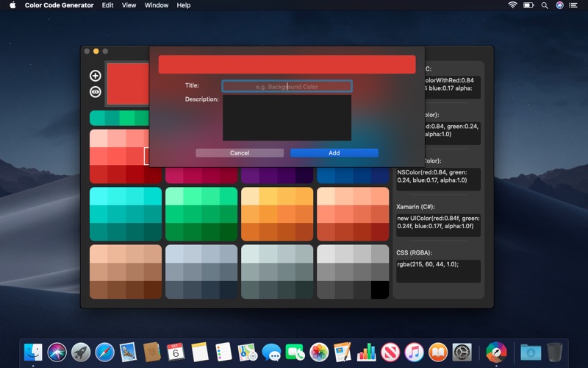588x368 pixels.
Task: Cancel the add color dialog
Action: click(x=240, y=153)
